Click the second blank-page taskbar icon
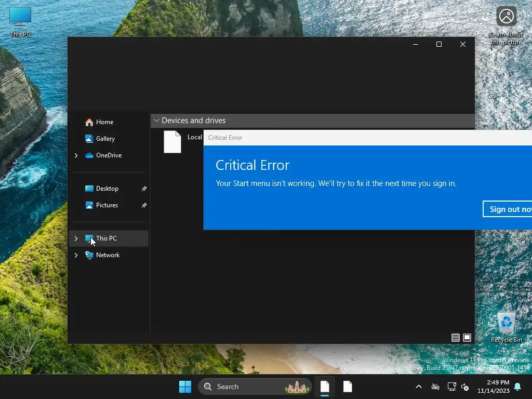 (x=348, y=387)
